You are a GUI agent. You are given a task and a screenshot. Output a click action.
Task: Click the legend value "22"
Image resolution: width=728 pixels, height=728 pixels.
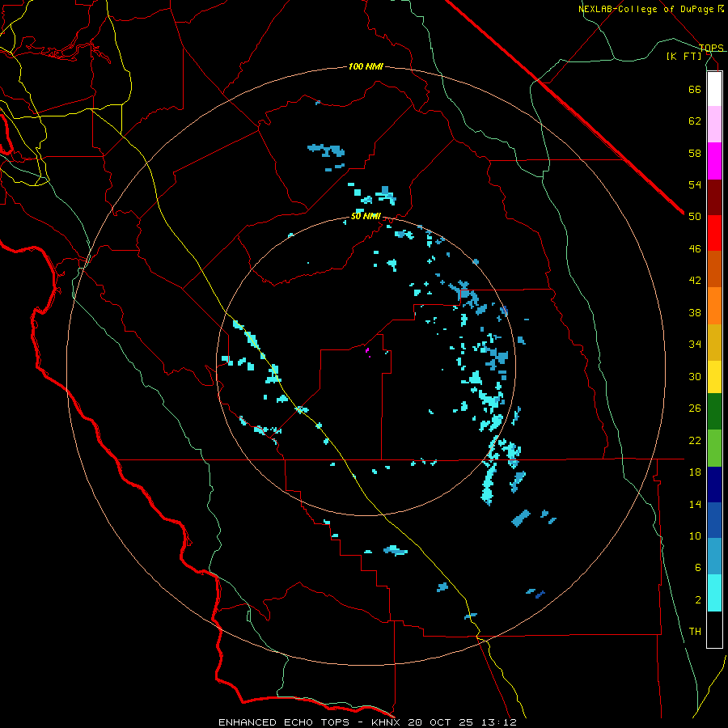(x=695, y=440)
